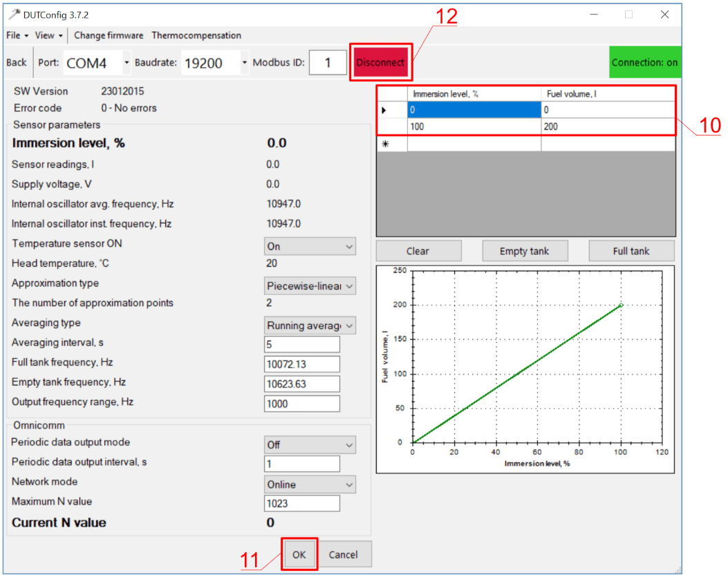Image resolution: width=728 pixels, height=577 pixels.
Task: Click the Full tank frequency field
Action: pos(301,364)
